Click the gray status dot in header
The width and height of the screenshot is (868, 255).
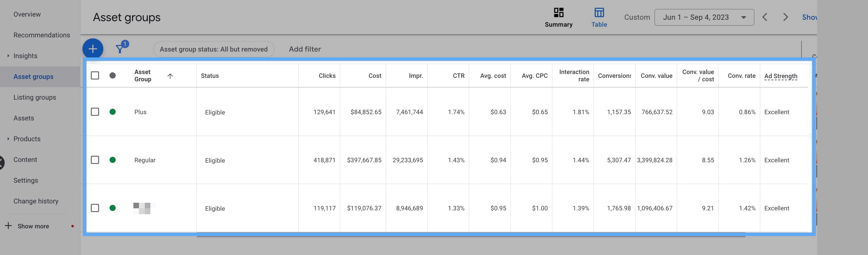point(113,75)
